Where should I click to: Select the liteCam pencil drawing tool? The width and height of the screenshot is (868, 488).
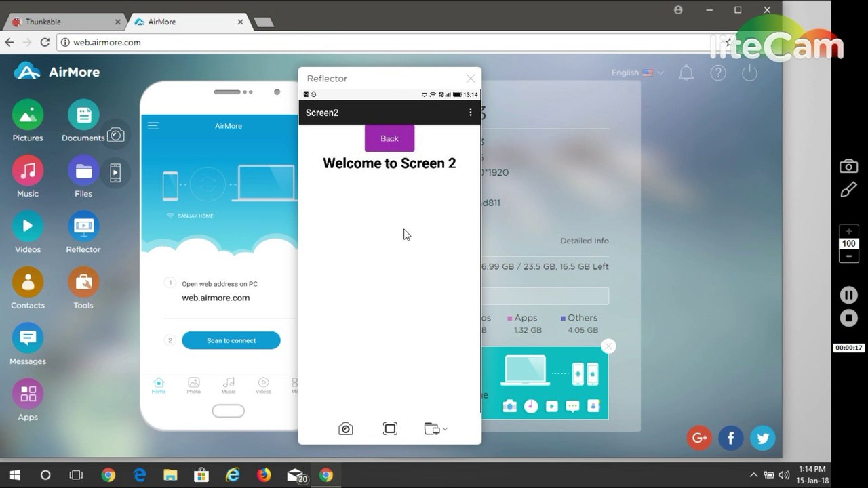coord(848,190)
